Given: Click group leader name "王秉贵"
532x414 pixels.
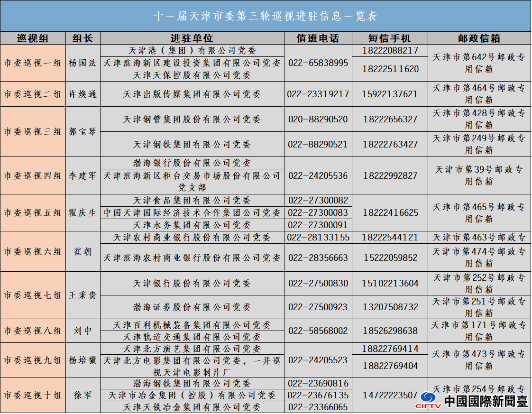Looking at the screenshot, I should pos(83,295).
